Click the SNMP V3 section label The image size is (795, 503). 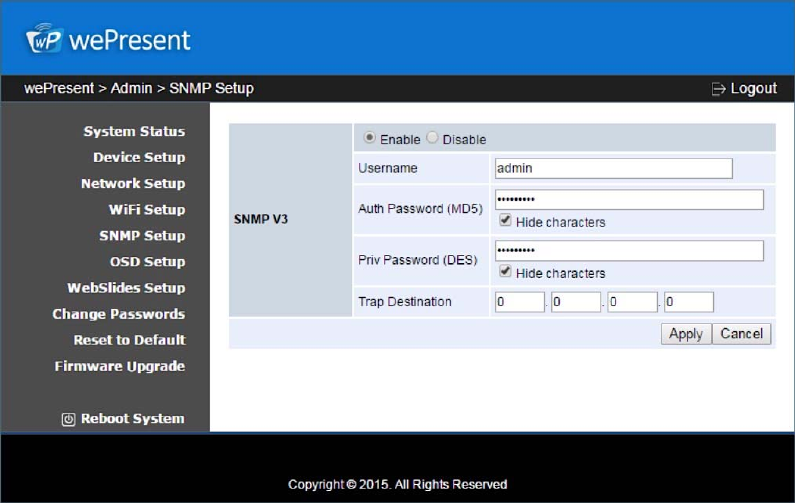tap(261, 220)
